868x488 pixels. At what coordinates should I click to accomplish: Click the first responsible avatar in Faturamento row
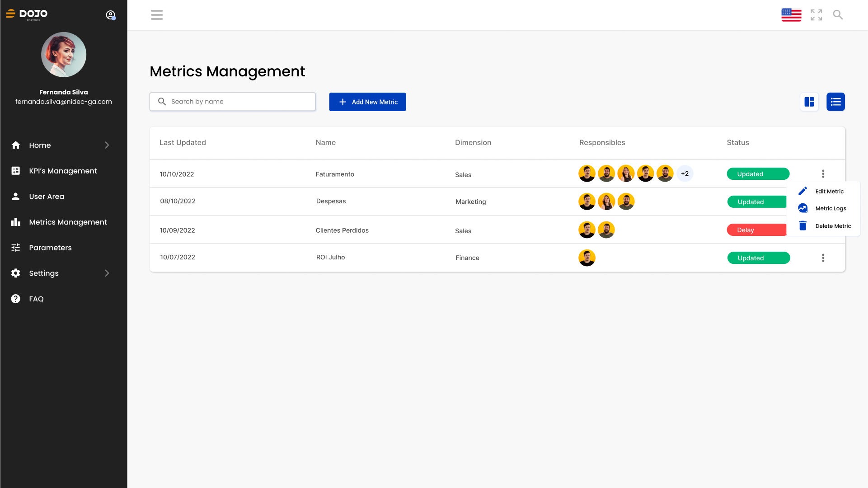pos(586,174)
